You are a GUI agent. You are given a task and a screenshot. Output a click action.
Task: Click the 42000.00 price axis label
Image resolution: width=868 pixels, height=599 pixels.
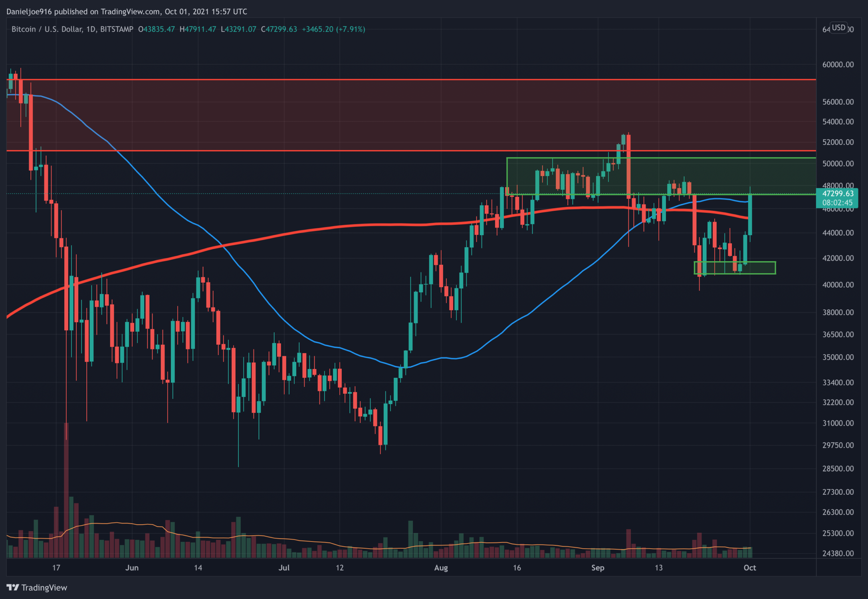pos(838,258)
